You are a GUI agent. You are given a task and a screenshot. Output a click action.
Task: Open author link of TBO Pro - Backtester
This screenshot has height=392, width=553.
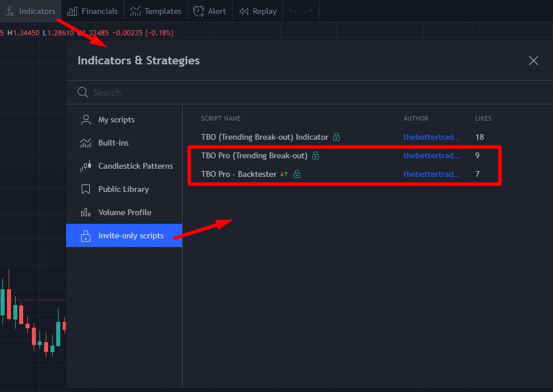[431, 174]
